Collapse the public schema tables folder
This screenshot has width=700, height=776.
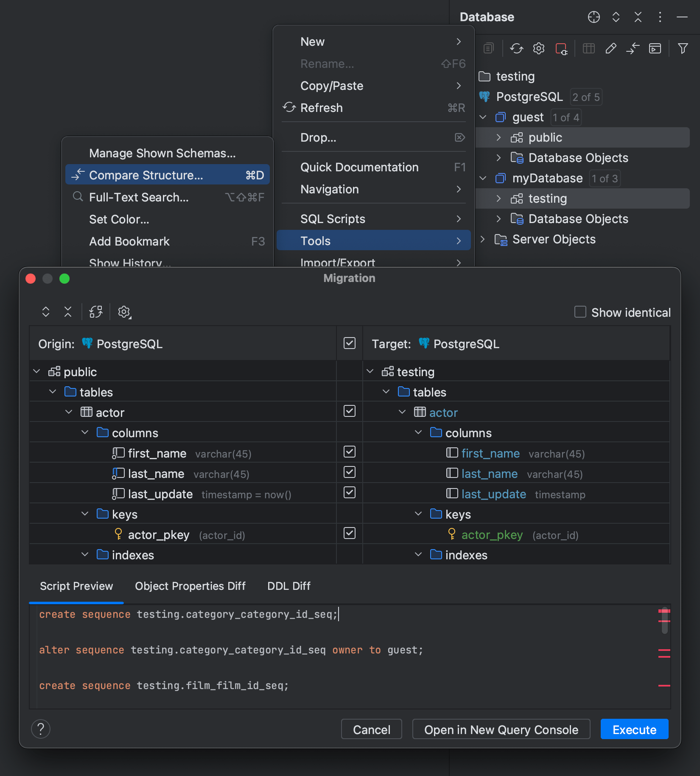pyautogui.click(x=53, y=391)
